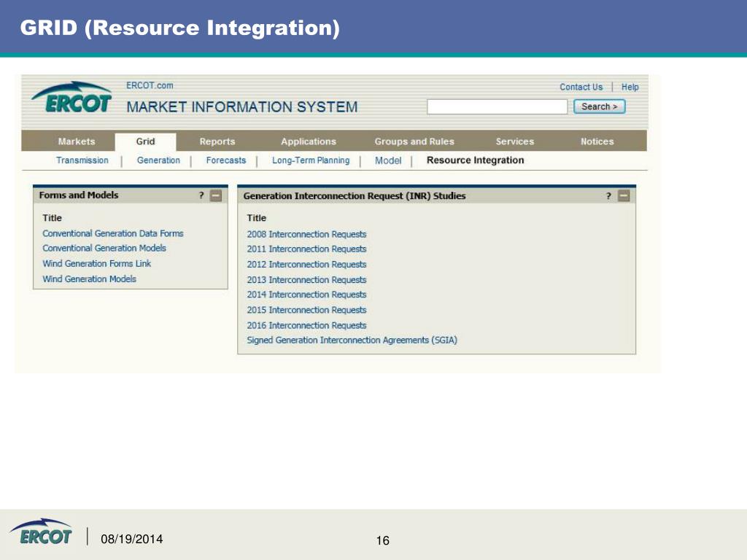Click the MARKET INFORMATION SYSTEM heading
This screenshot has width=747, height=560.
[242, 106]
